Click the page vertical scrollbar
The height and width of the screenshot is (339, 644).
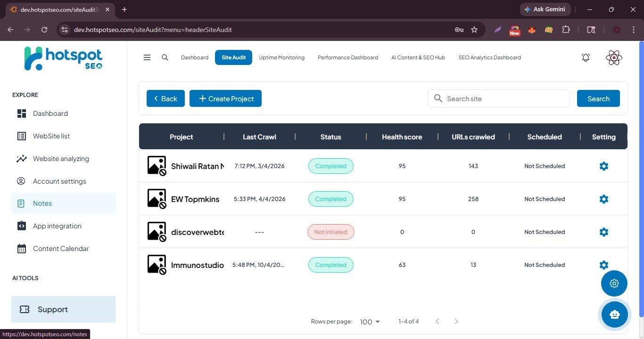(x=641, y=179)
